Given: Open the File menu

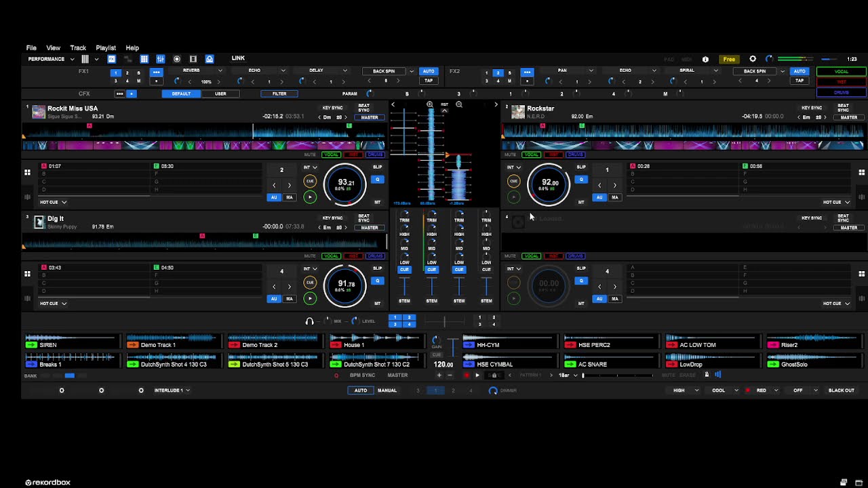Looking at the screenshot, I should coord(31,48).
